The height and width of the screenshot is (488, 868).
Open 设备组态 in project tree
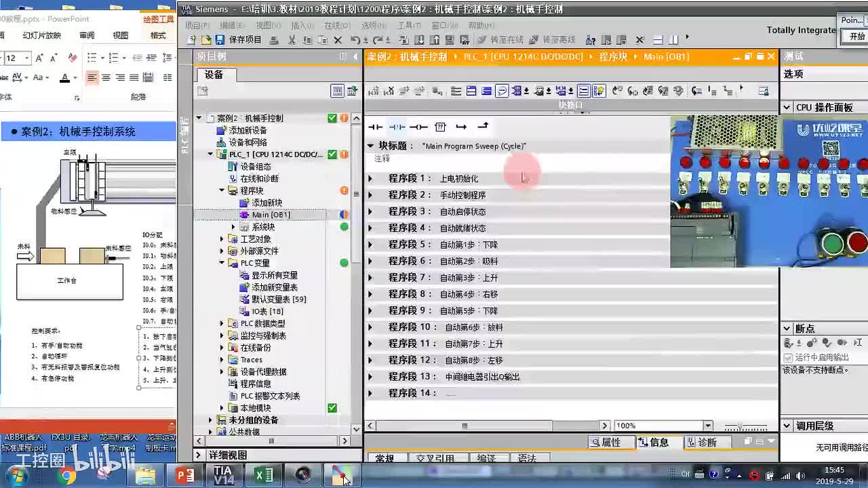click(256, 167)
